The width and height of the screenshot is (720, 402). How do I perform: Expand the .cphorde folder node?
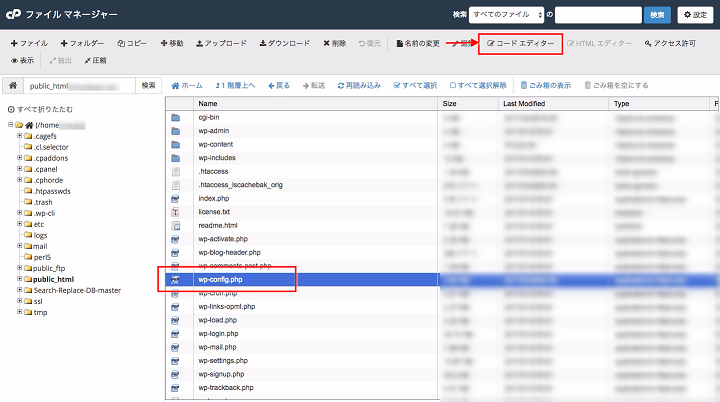coord(20,180)
